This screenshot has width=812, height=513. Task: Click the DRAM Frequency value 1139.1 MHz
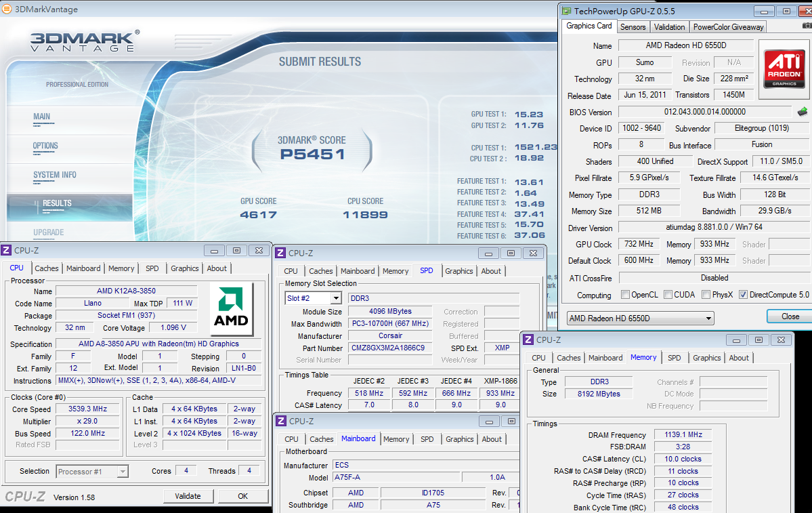click(683, 435)
